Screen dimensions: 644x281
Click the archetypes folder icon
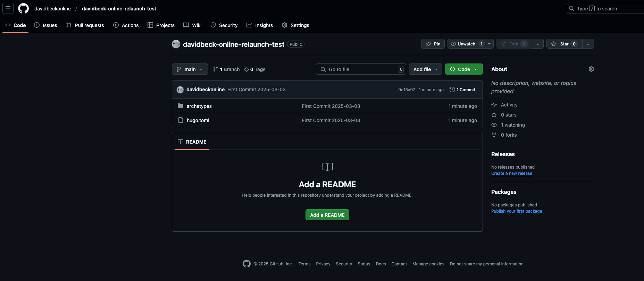coord(181,106)
